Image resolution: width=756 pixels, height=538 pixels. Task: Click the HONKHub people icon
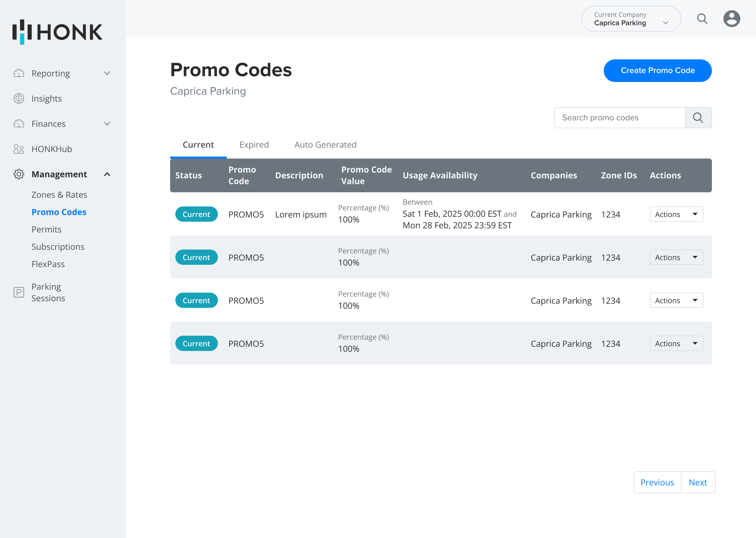[19, 149]
